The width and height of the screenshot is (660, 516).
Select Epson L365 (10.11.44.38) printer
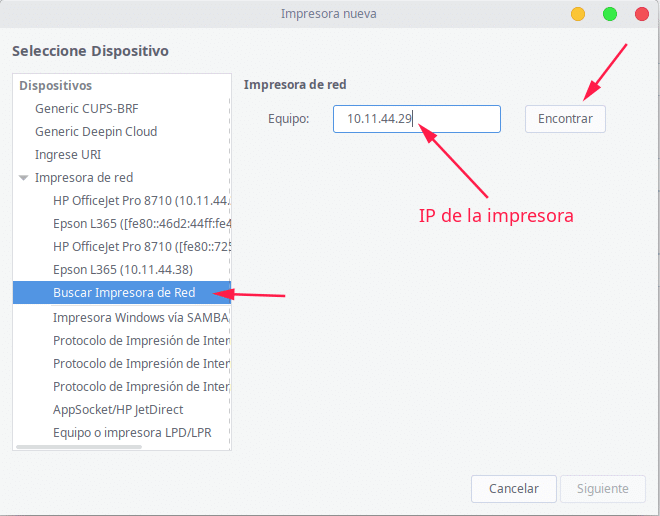point(123,270)
